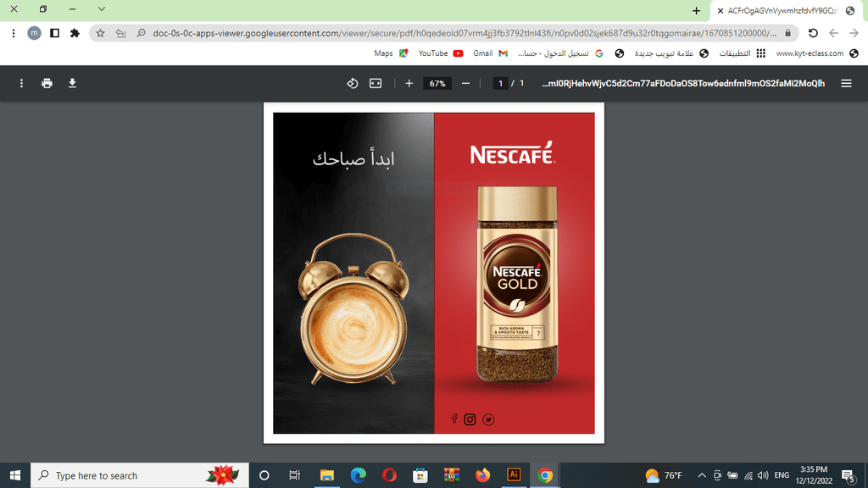Click the Twitter icon in the ad
The image size is (868, 488).
pos(488,419)
